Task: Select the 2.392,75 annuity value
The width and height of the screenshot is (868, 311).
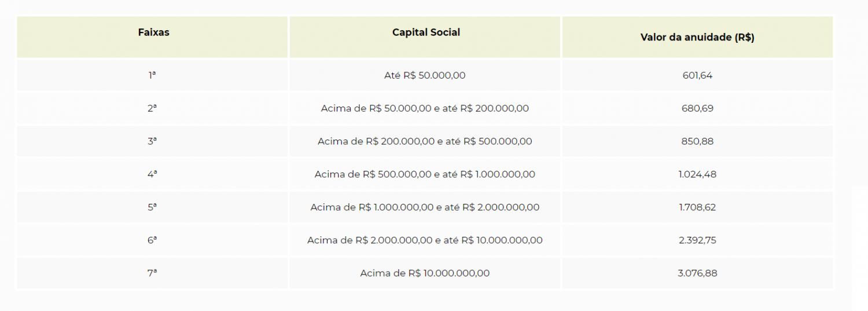Action: (697, 240)
